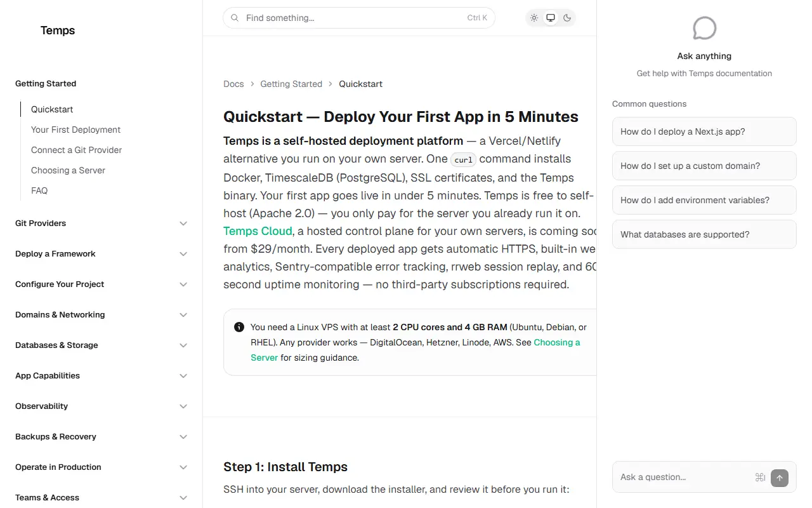Screen dimensions: 812x508
Task: Click the Getting Started sidebar heading
Action: click(x=46, y=84)
